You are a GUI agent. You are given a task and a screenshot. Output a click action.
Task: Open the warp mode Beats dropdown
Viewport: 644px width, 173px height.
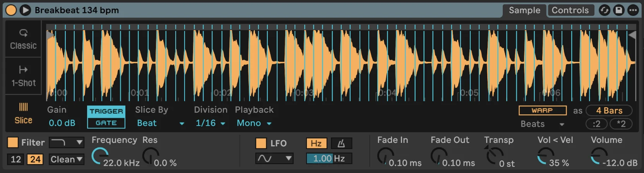coord(542,124)
